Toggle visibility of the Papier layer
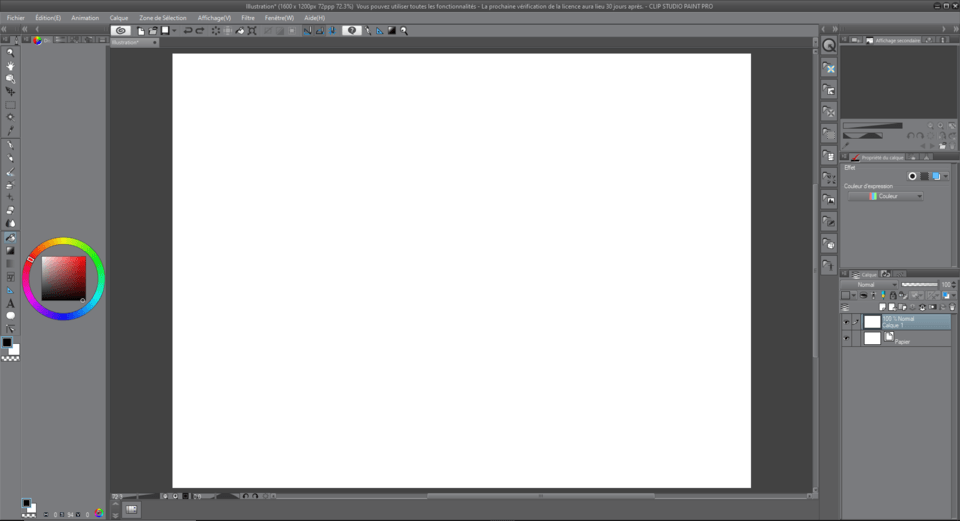The image size is (960, 521). tap(847, 339)
